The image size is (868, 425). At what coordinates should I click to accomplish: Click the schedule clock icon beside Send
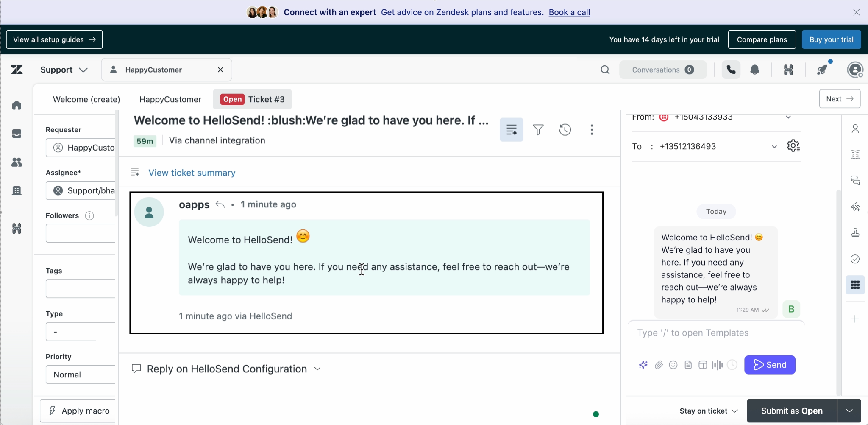coord(732,365)
